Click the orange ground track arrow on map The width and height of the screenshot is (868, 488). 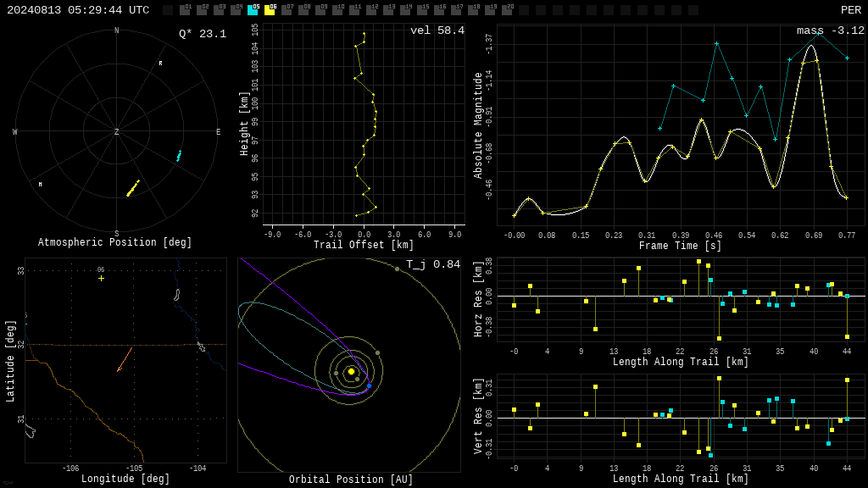tap(125, 359)
